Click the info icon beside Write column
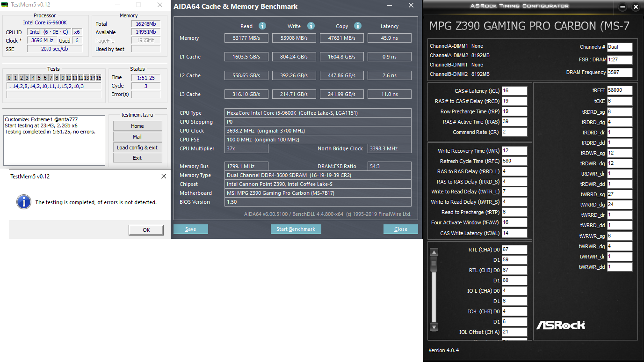Viewport: 644px width, 362px height. click(311, 26)
